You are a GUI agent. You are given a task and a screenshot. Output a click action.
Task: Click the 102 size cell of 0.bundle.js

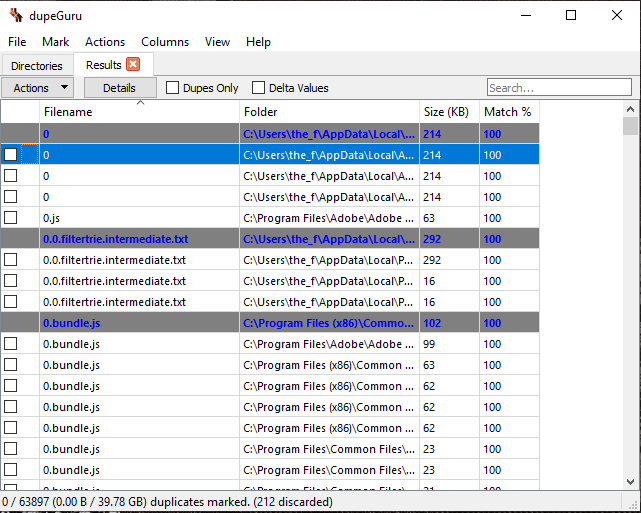[x=449, y=323]
